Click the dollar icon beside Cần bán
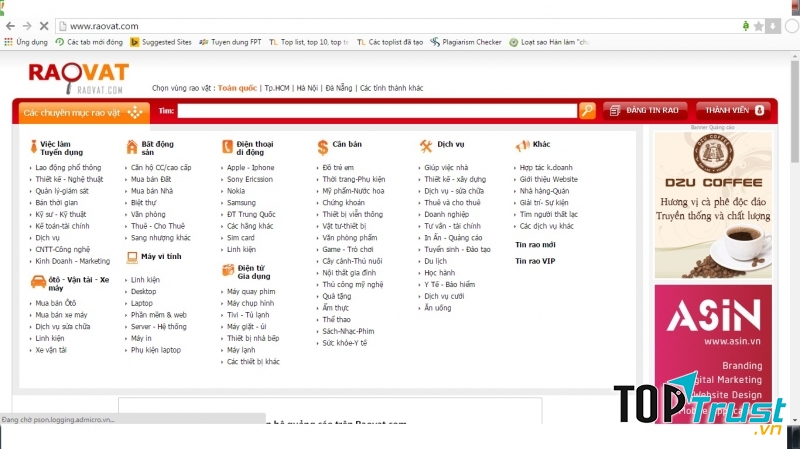Viewport: 800px width, 449px height. tap(322, 146)
